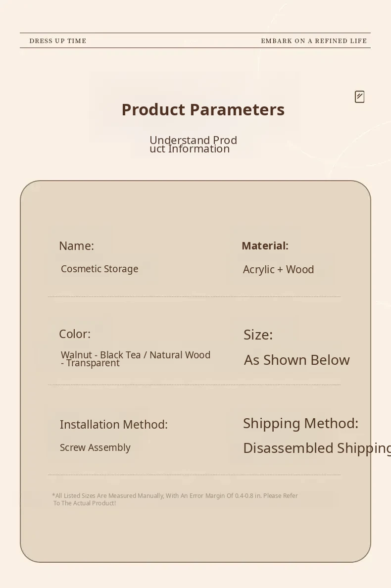
Task: Select the "As Shown Below" text
Action: 296,360
